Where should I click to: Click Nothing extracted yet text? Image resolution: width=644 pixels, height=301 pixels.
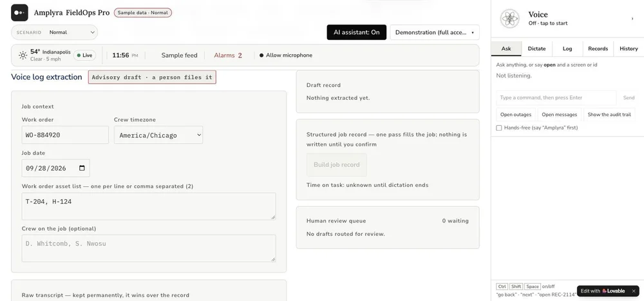[x=338, y=98]
